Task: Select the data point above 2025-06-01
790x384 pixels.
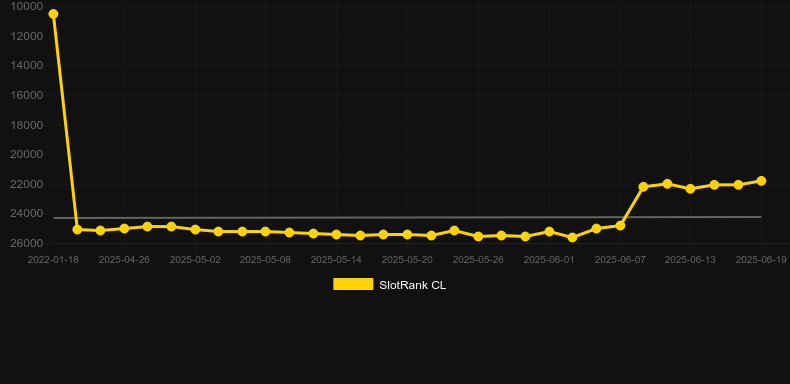Action: tap(549, 231)
